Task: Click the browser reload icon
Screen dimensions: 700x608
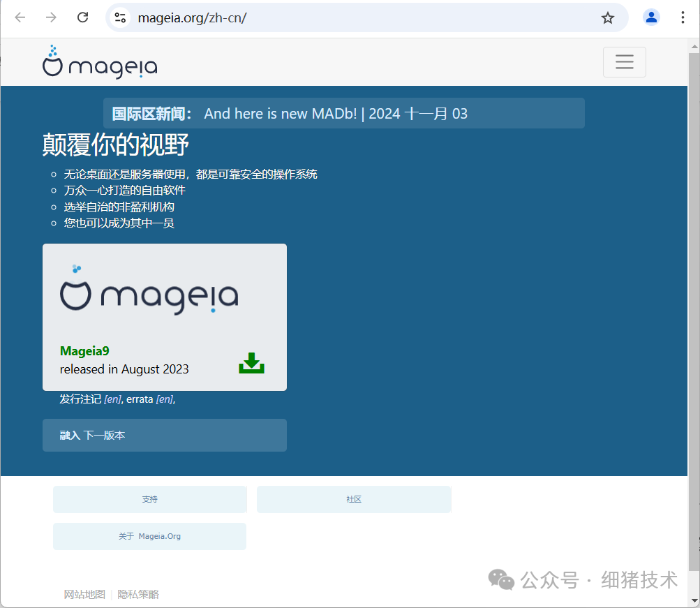Action: coord(82,17)
